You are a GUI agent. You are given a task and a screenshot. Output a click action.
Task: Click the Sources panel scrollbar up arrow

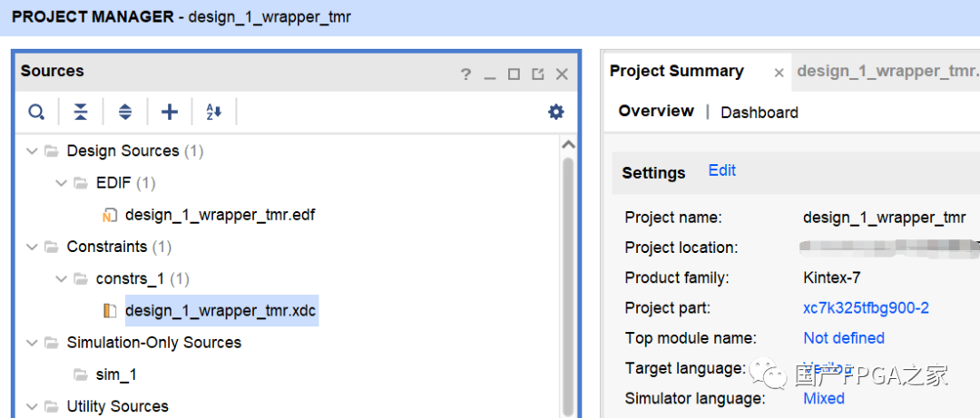pyautogui.click(x=569, y=145)
